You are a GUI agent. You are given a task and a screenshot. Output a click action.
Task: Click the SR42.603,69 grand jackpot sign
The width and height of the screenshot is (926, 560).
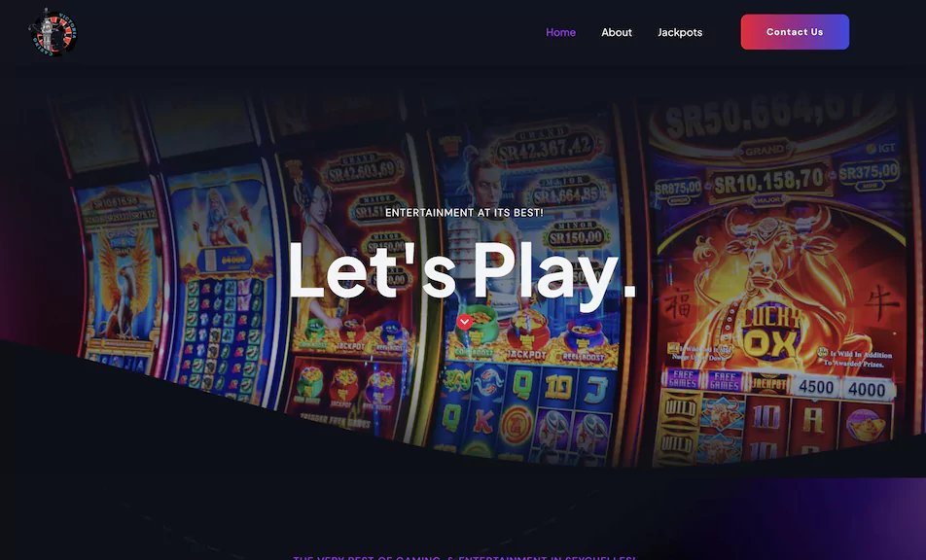[x=363, y=170]
